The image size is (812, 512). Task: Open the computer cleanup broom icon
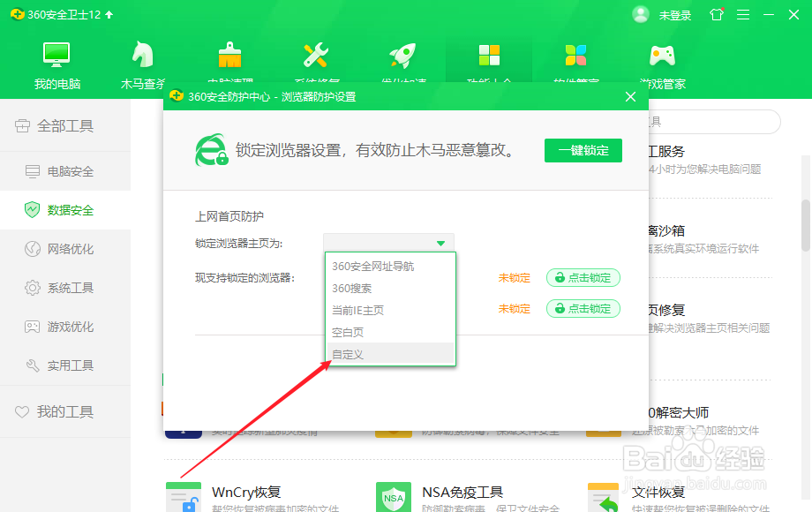[x=230, y=56]
